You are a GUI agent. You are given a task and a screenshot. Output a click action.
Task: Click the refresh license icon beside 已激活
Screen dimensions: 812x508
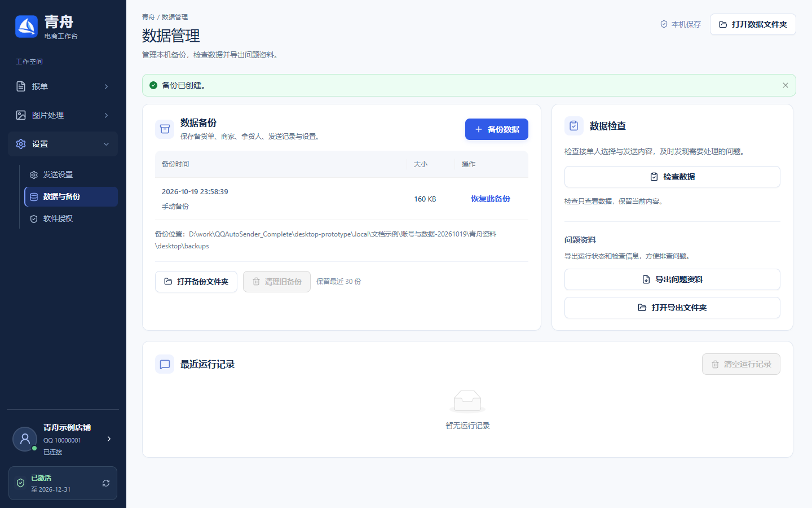click(106, 483)
